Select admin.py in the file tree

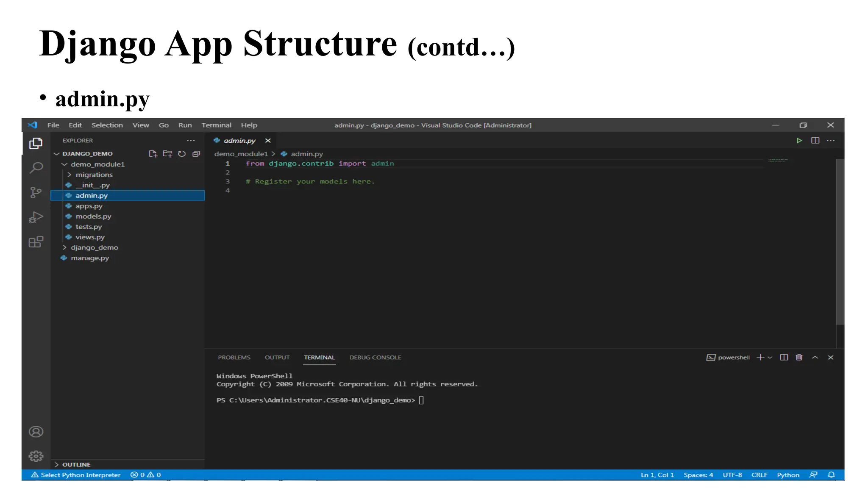point(127,195)
